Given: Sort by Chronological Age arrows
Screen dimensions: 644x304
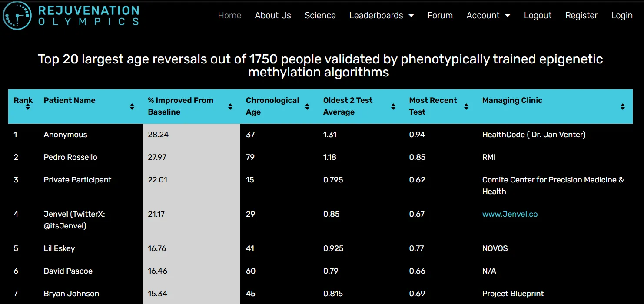Looking at the screenshot, I should pyautogui.click(x=307, y=107).
